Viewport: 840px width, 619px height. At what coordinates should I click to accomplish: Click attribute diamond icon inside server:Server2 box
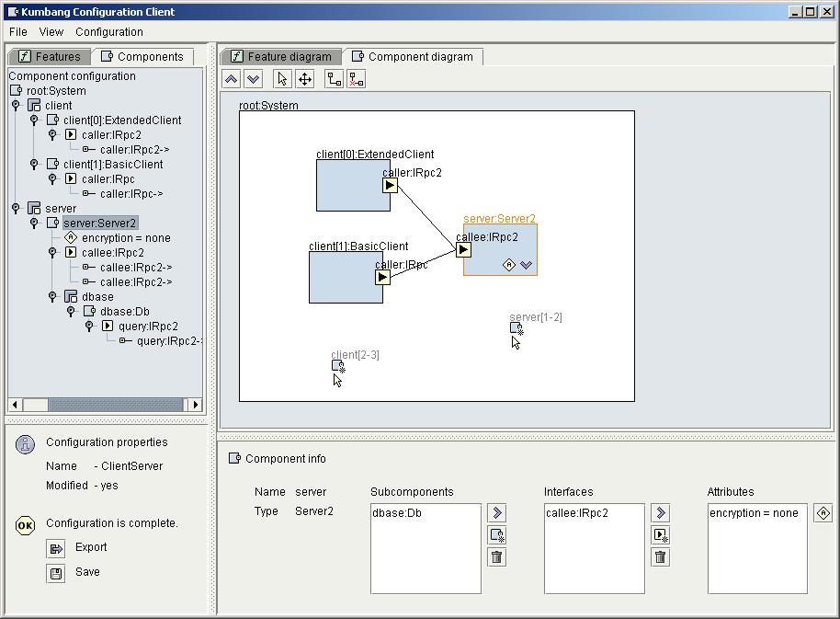pos(509,265)
